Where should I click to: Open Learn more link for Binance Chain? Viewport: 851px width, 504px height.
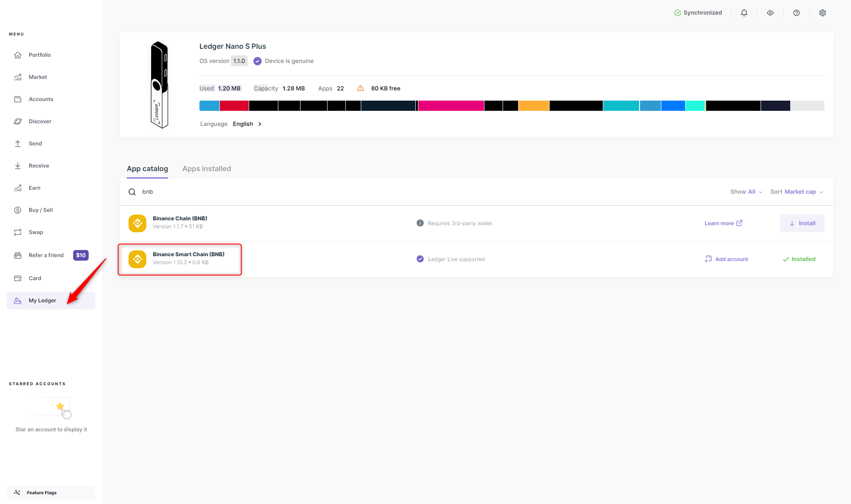click(723, 223)
